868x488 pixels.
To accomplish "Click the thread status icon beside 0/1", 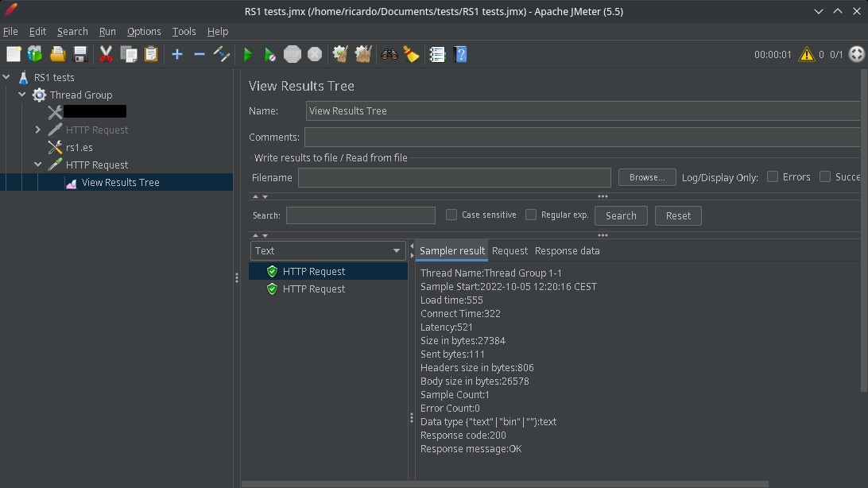I will pos(856,54).
